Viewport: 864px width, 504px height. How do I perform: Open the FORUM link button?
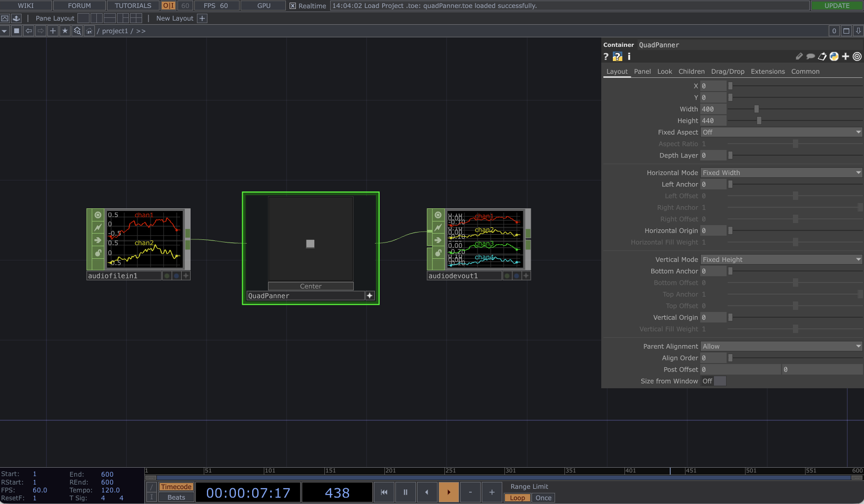[x=80, y=6]
